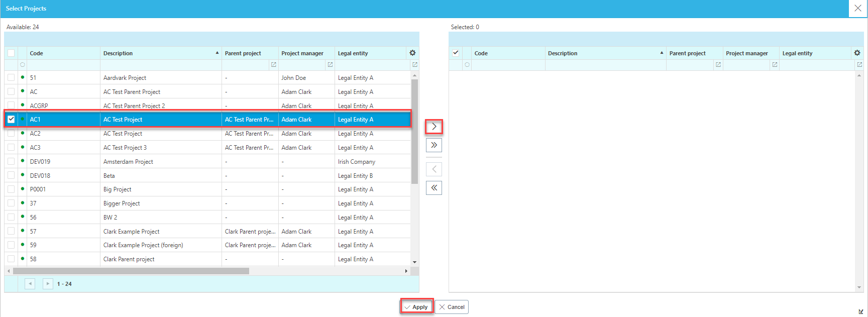868x317 pixels.
Task: Move all projects to Selected list
Action: (x=434, y=145)
